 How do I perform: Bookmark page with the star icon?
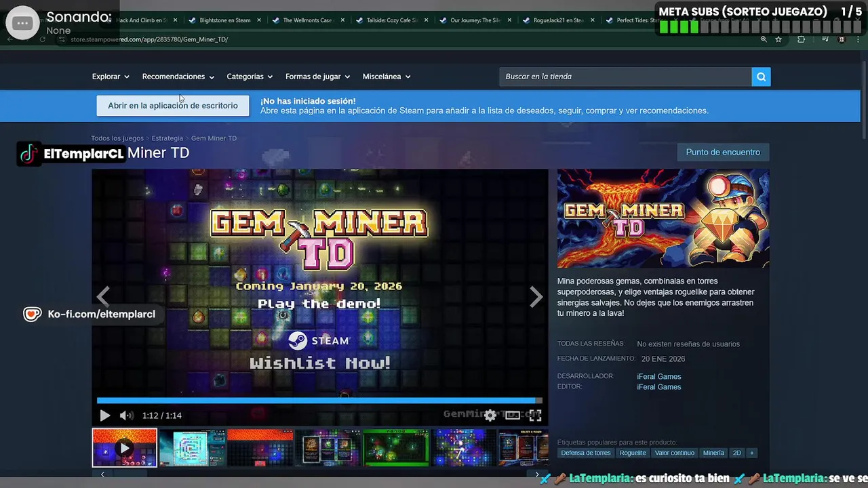click(x=778, y=39)
